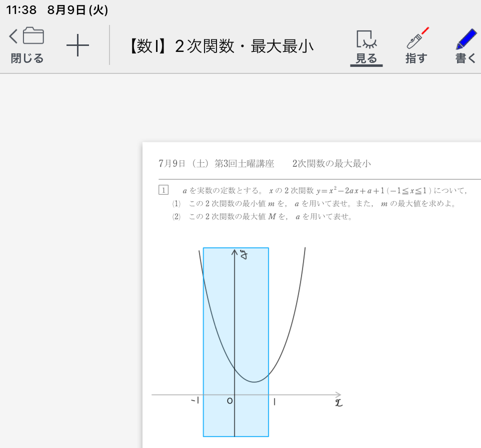The width and height of the screenshot is (481, 448).
Task: Select the boxed problem number 1
Action: [x=163, y=190]
